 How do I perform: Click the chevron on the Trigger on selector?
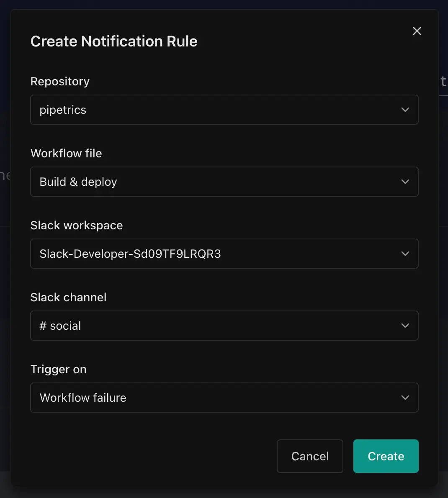[x=405, y=398]
